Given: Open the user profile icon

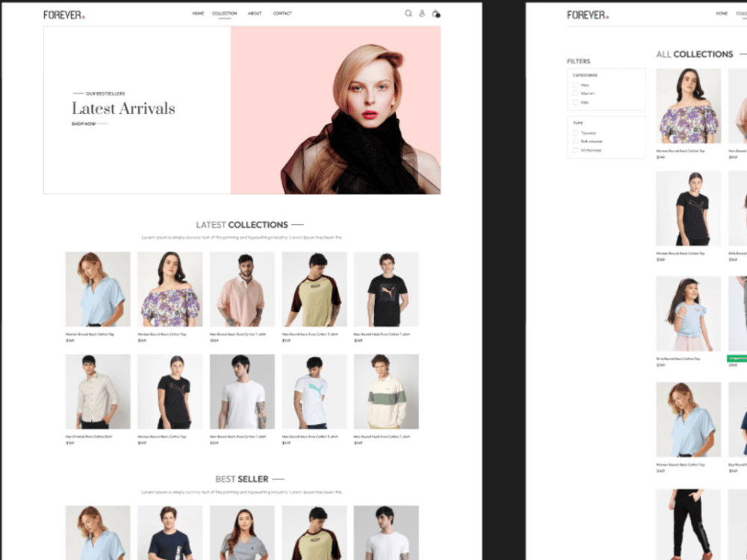Looking at the screenshot, I should point(421,13).
